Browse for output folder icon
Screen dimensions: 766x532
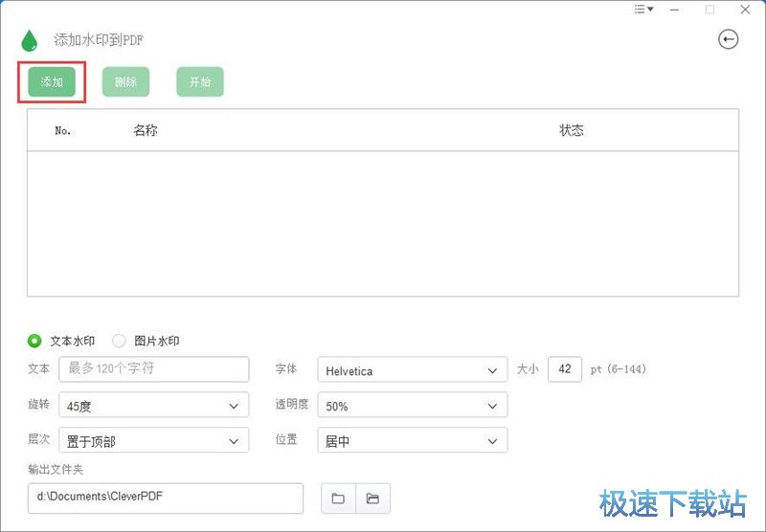tap(338, 499)
